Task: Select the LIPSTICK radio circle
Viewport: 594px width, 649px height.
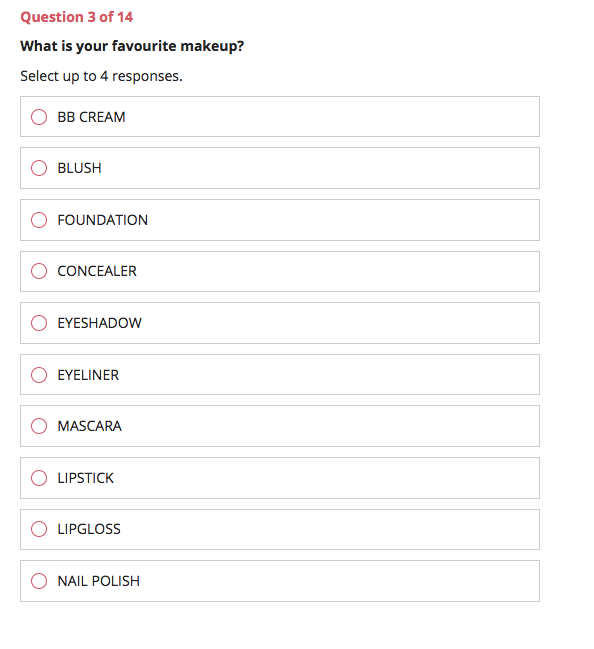Action: 39,478
